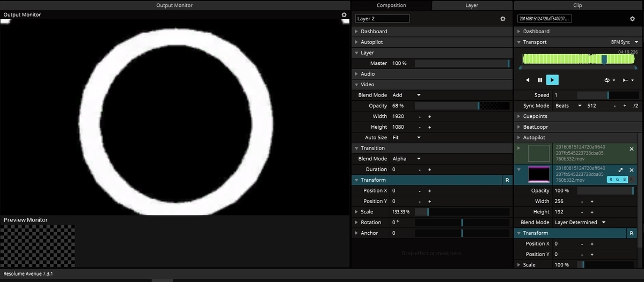
Task: Decrease layer Width with minus
Action: pos(420,116)
